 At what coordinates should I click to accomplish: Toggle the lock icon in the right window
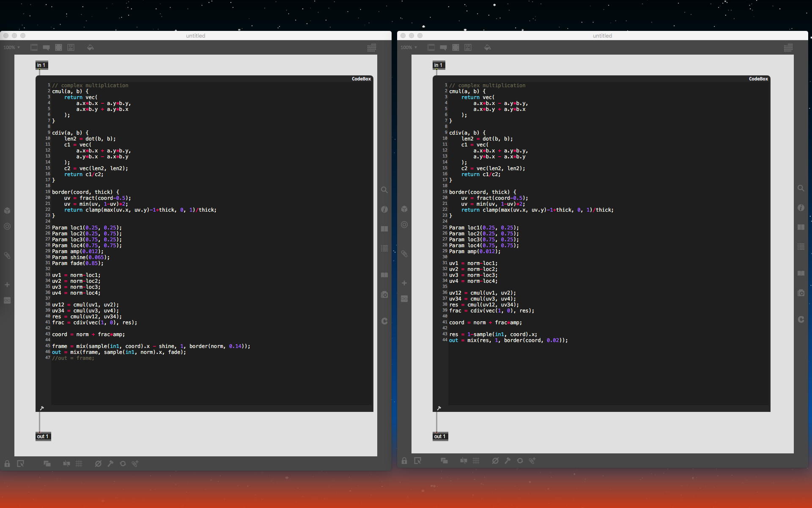coord(404,461)
